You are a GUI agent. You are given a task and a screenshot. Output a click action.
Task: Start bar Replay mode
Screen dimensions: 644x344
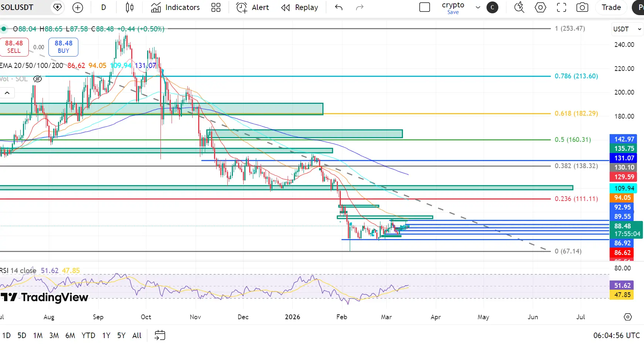click(x=299, y=7)
